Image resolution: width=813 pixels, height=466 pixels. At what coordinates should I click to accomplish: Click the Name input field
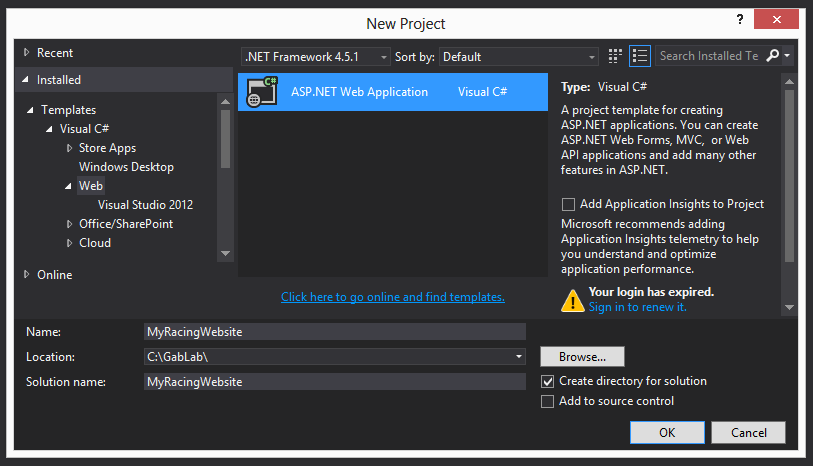point(335,332)
